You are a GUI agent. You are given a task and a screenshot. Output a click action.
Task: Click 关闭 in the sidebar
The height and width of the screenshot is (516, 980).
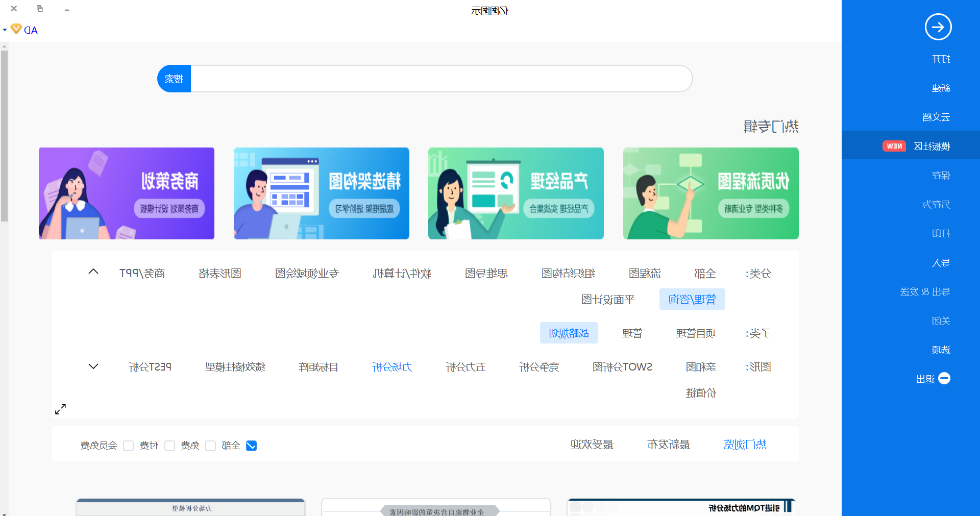(941, 321)
